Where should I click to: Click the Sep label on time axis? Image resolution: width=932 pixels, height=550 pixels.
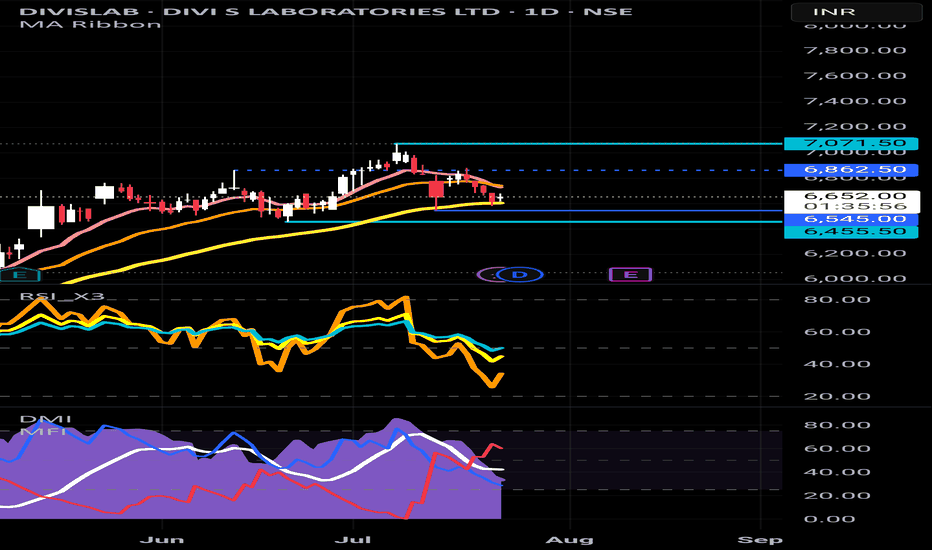pos(760,540)
